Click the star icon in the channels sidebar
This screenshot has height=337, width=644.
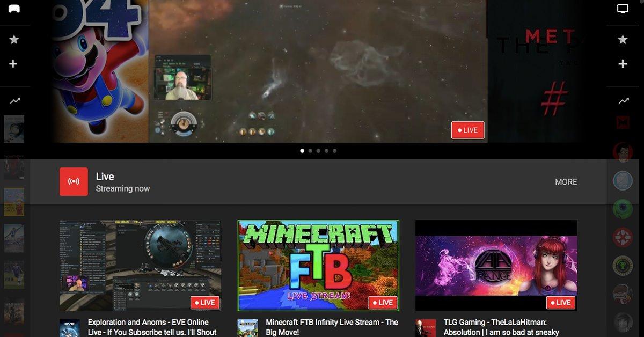pos(623,39)
